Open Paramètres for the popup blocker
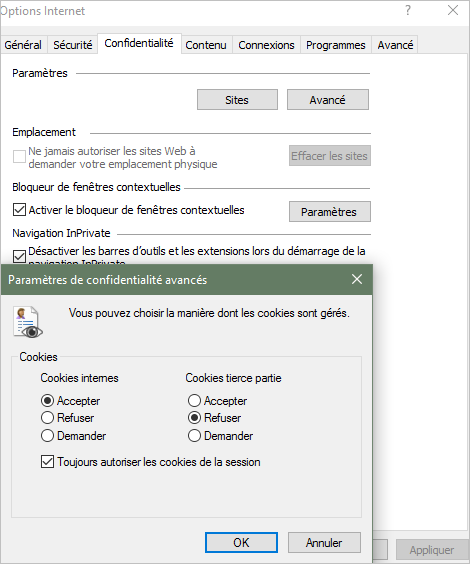This screenshot has height=564, width=470. coord(329,212)
